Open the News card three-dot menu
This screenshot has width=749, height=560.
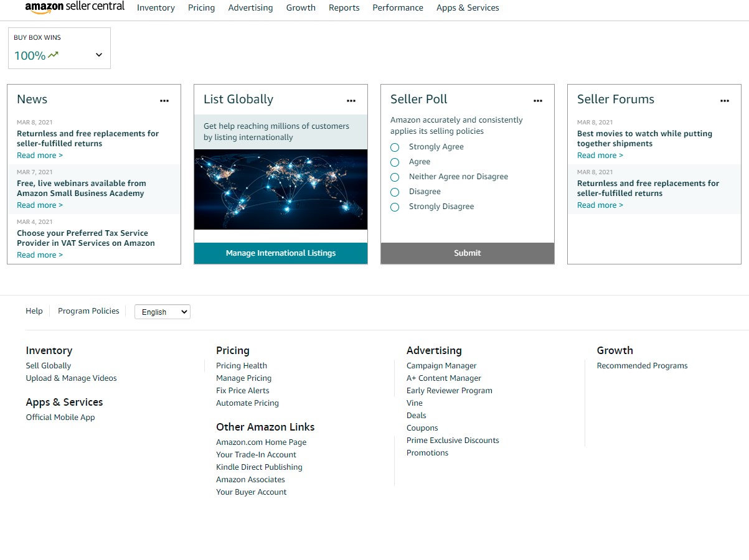[164, 100]
